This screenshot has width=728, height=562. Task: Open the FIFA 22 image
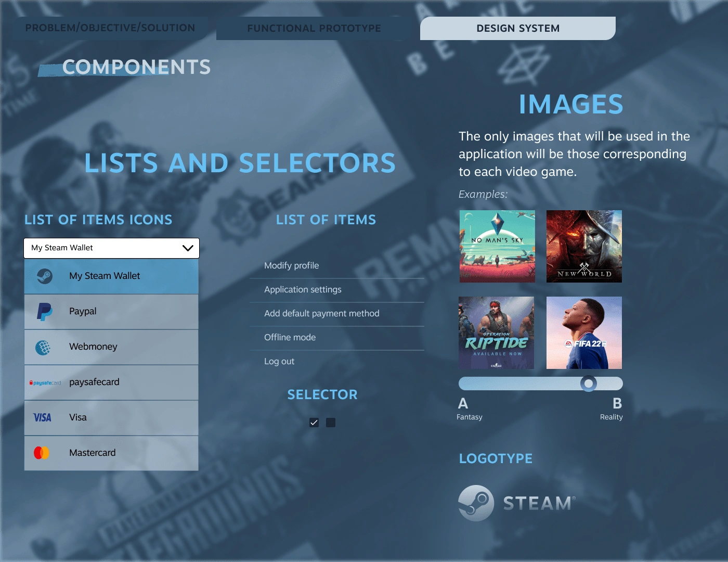click(584, 333)
